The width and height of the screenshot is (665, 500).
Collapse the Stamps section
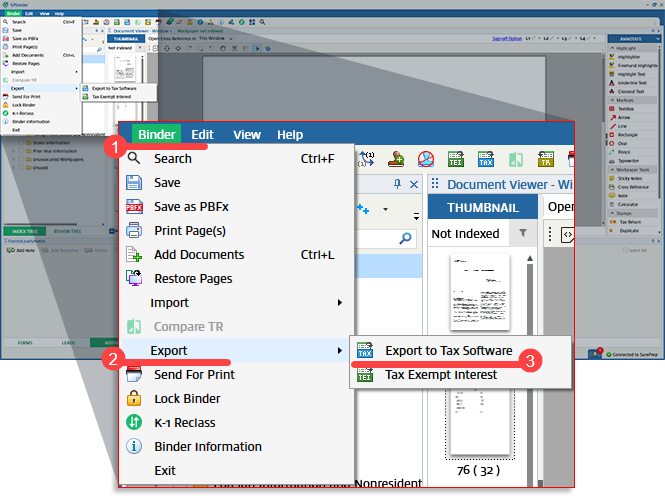[612, 213]
